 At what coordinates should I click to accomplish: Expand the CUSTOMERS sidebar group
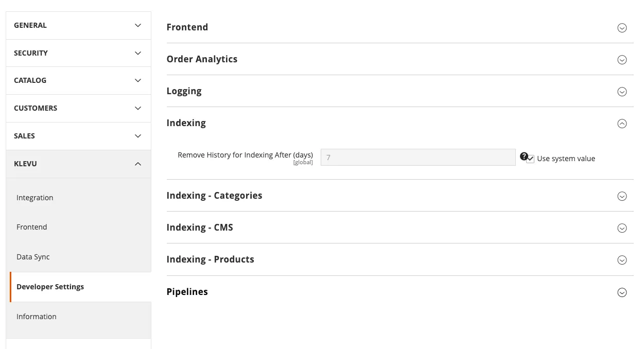78,108
